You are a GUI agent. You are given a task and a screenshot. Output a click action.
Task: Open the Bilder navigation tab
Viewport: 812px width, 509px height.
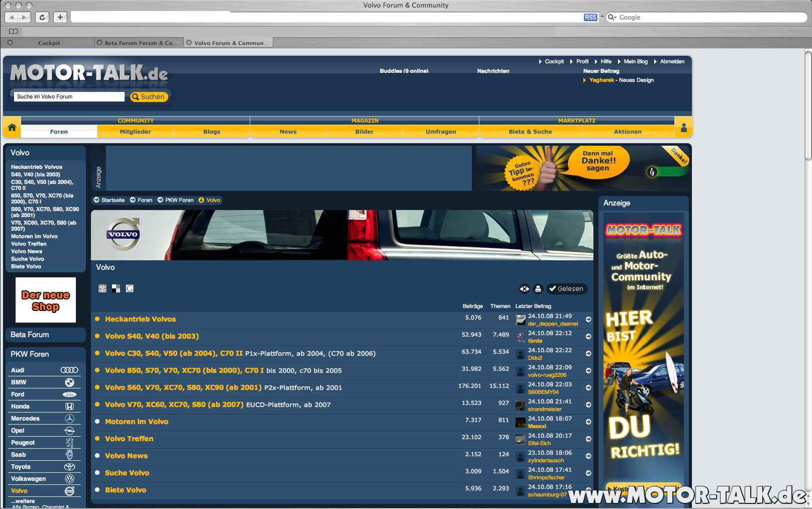pos(364,132)
